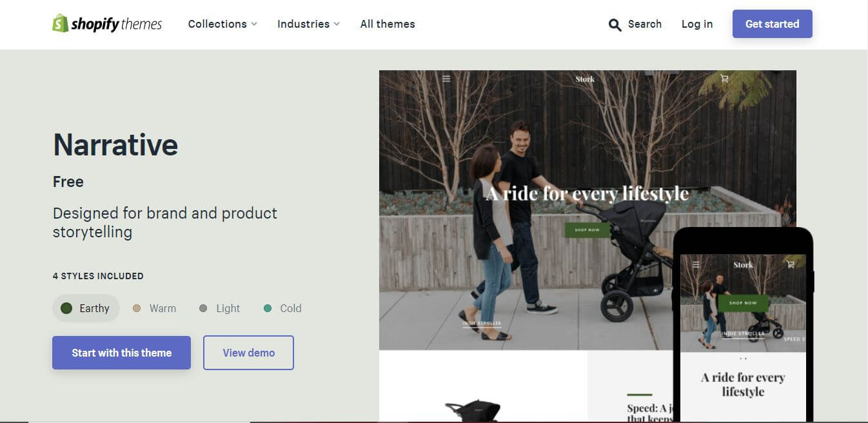Select the Warm style option

coord(155,308)
